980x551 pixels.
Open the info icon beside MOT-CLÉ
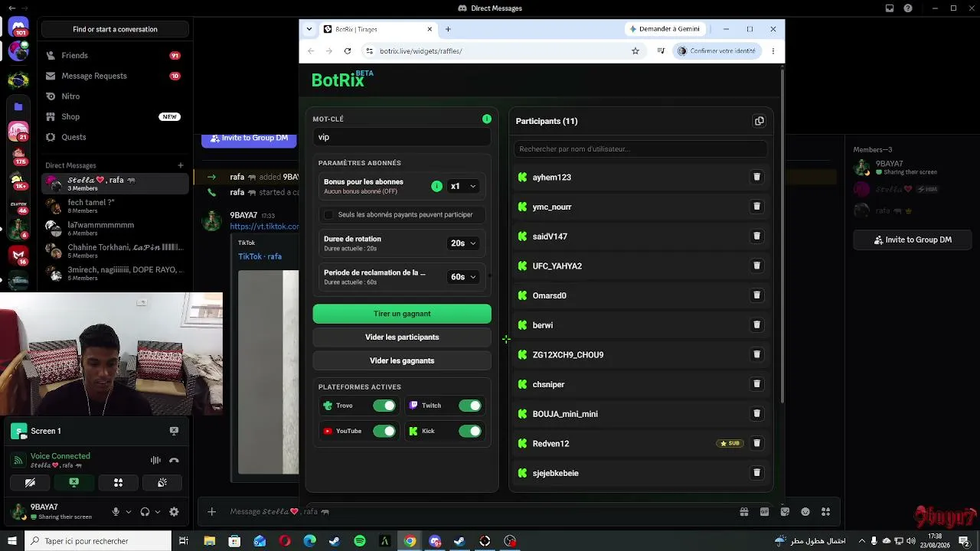tap(487, 119)
